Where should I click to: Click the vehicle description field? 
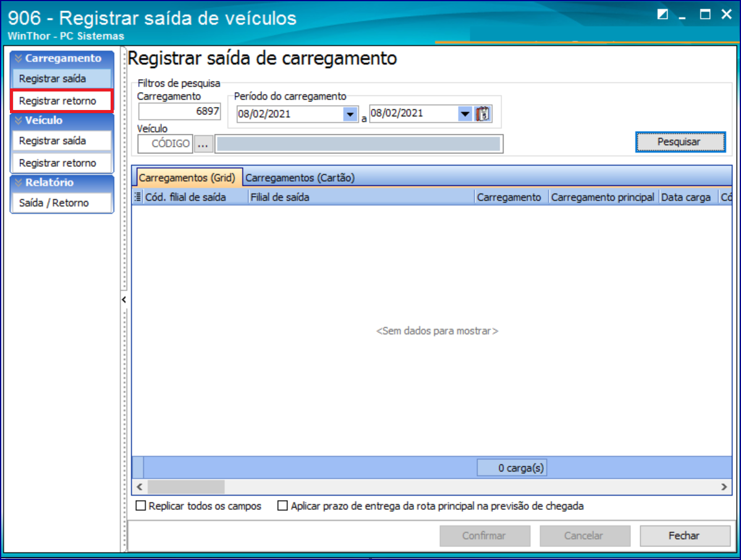click(x=359, y=144)
